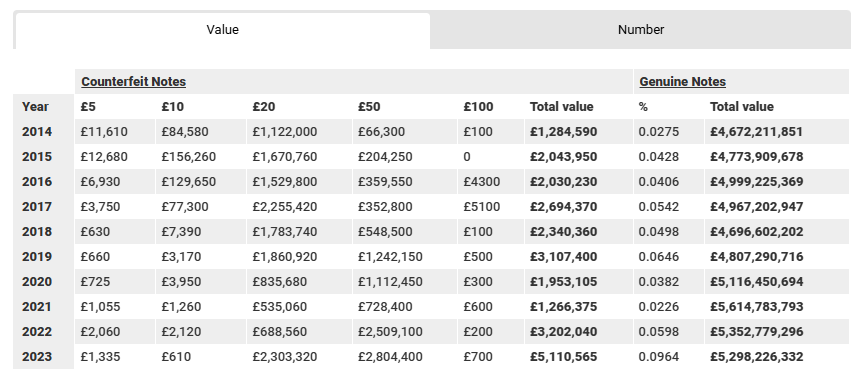Viewport: 861px width, 374px height.
Task: Click the 0.0964 percentage cell
Action: pos(658,357)
